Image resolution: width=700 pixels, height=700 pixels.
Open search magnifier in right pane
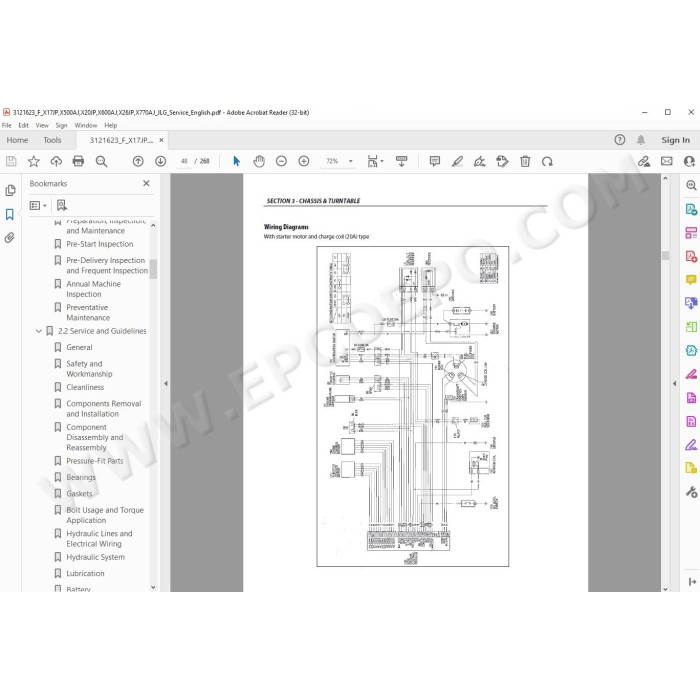tap(691, 185)
